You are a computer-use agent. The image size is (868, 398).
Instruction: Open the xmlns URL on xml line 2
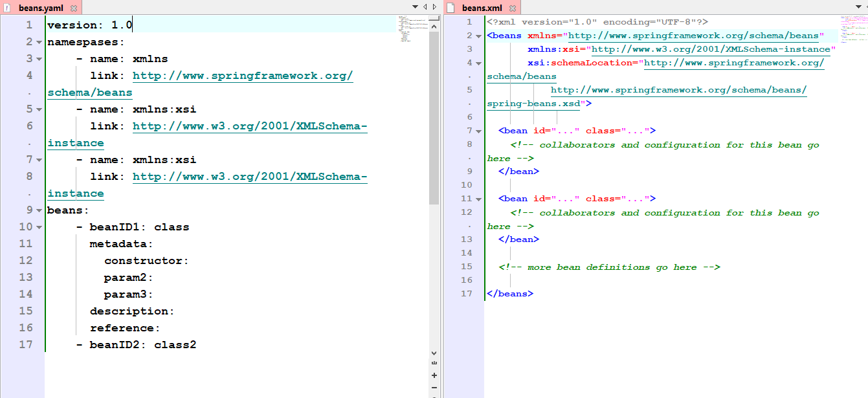(x=694, y=36)
